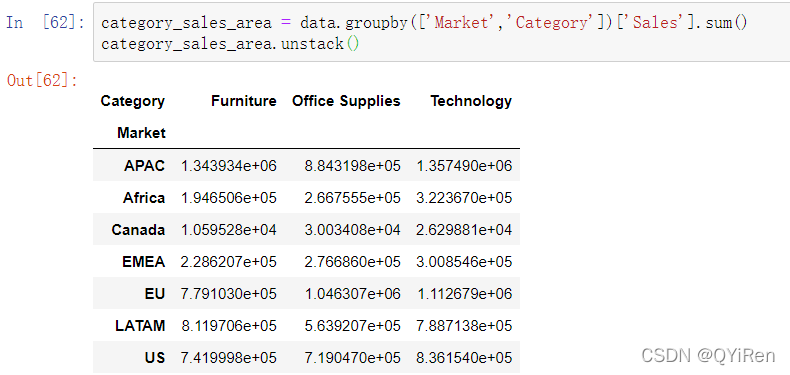Click US Technology value 8.361540e+05

(464, 358)
